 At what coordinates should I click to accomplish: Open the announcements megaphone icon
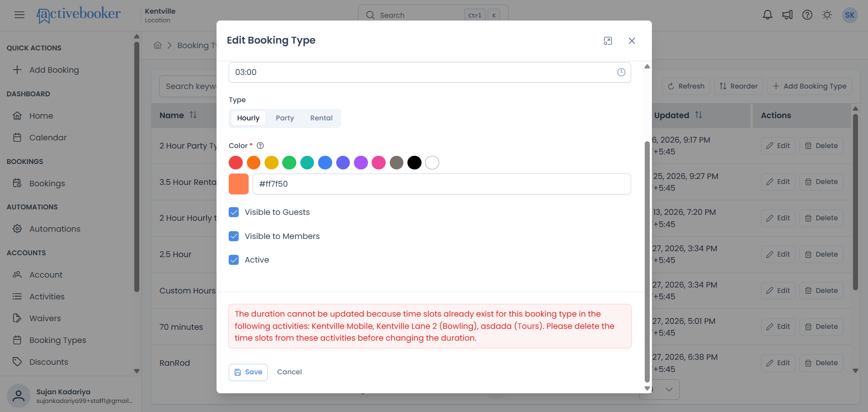point(787,15)
